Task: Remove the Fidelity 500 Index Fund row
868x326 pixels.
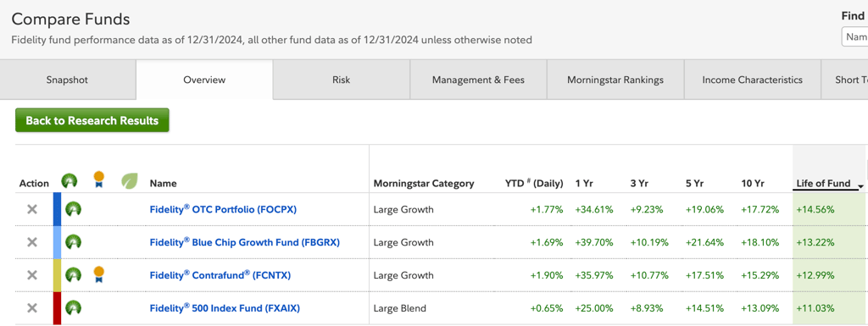Action: (x=32, y=307)
